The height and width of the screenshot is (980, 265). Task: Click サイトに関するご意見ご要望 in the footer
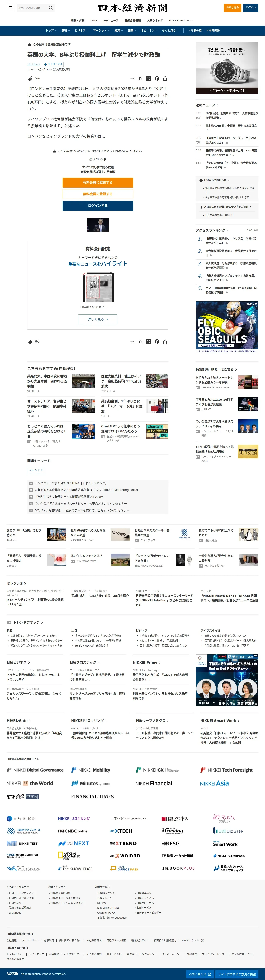[237, 974]
